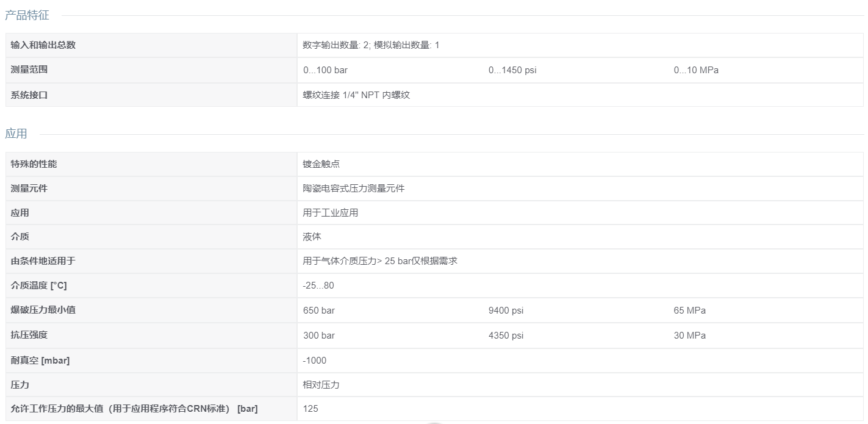
Task: Click the -1000 vacuum value
Action: click(315, 361)
